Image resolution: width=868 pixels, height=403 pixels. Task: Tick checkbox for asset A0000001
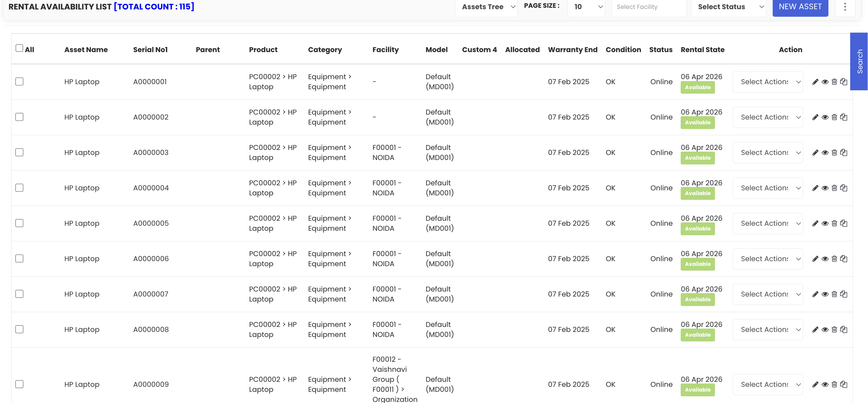20,82
